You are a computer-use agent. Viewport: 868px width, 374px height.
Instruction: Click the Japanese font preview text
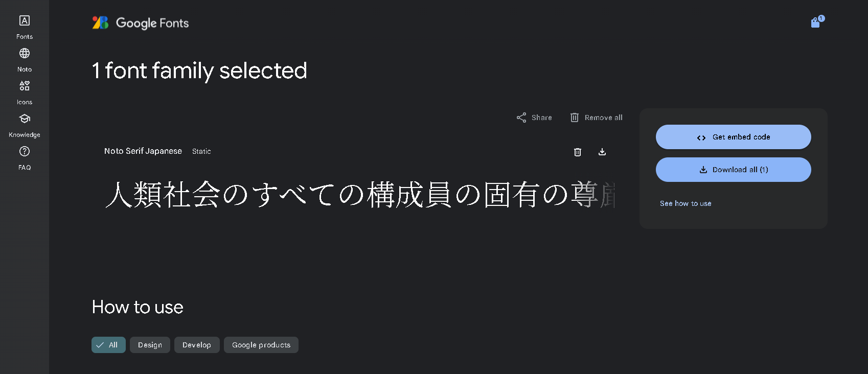point(360,195)
